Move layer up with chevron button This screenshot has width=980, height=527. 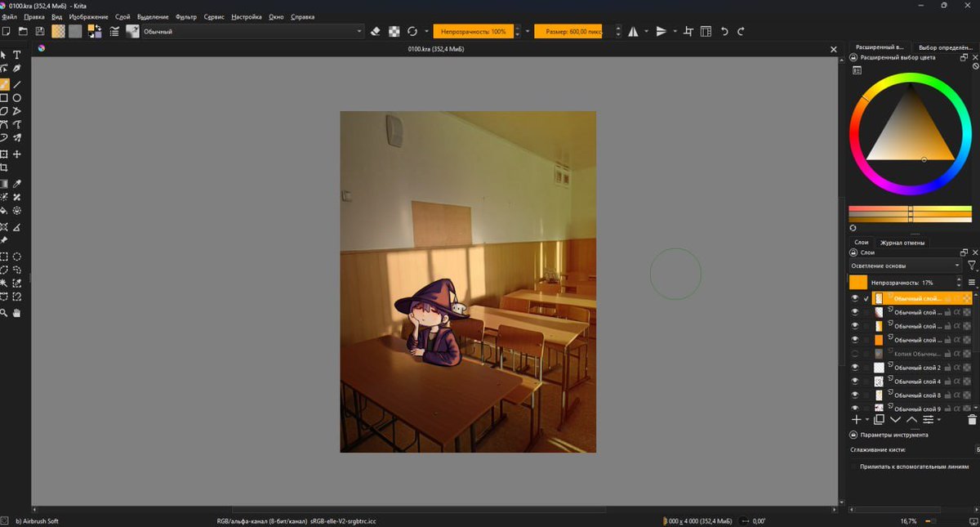tap(912, 419)
